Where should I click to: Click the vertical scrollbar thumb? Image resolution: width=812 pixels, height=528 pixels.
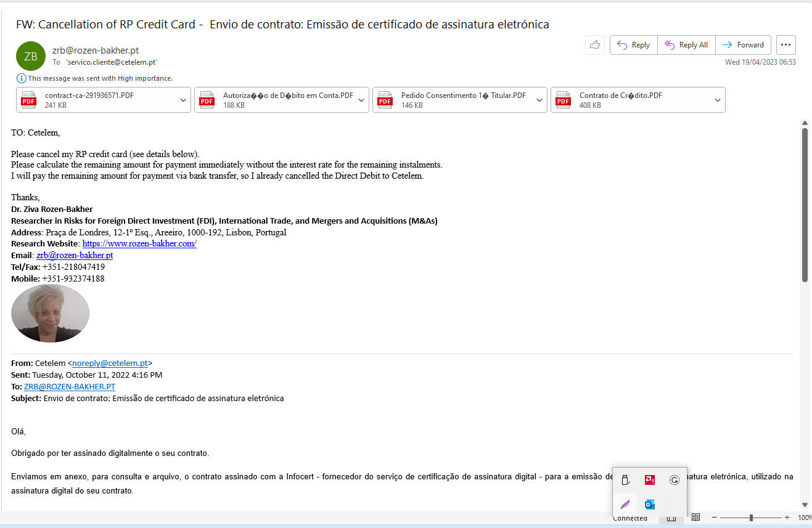[x=805, y=205]
